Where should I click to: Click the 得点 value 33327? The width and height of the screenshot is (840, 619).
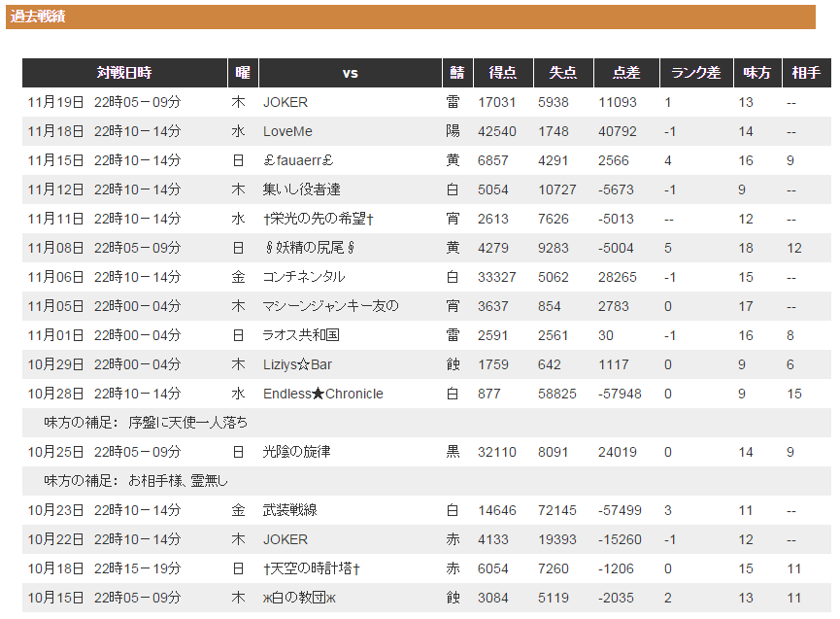pos(497,277)
